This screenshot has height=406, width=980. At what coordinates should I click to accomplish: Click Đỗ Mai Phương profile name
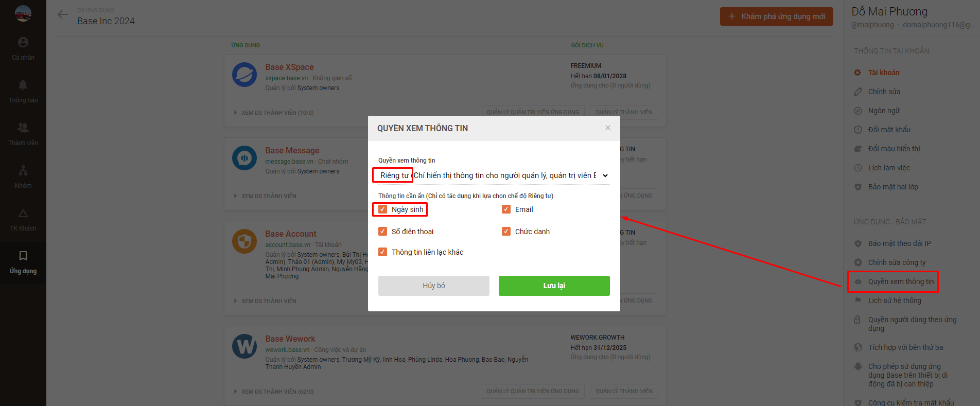889,11
